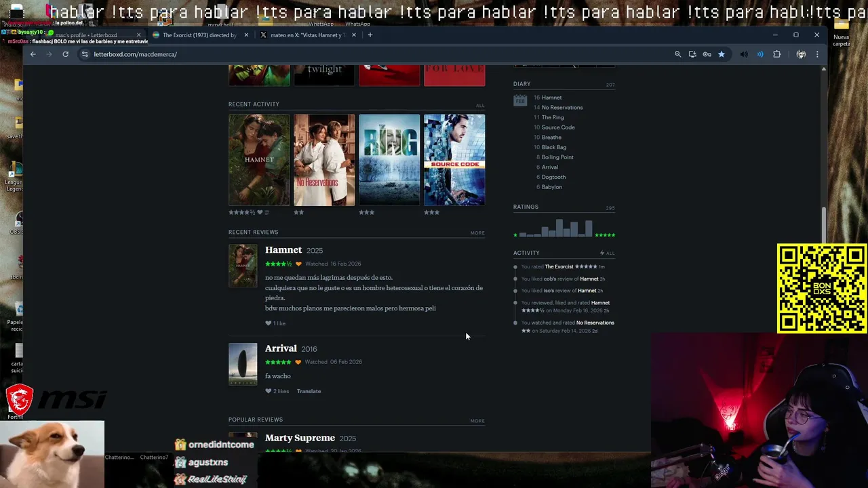This screenshot has height=488, width=868.
Task: Open site information icon beside the URL
Action: [x=85, y=54]
